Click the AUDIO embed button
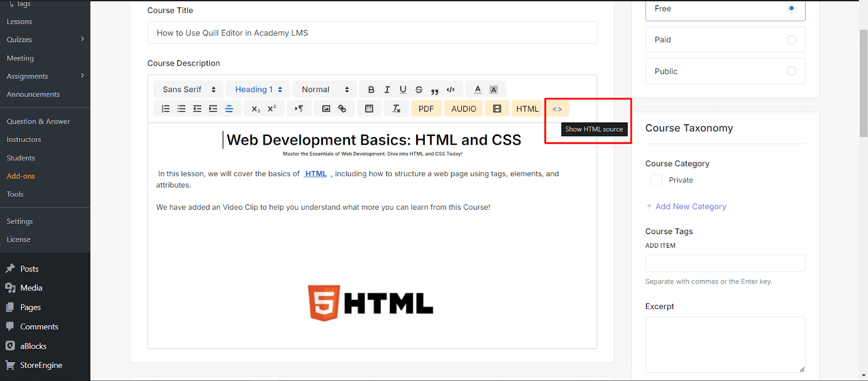This screenshot has width=868, height=381. [464, 109]
